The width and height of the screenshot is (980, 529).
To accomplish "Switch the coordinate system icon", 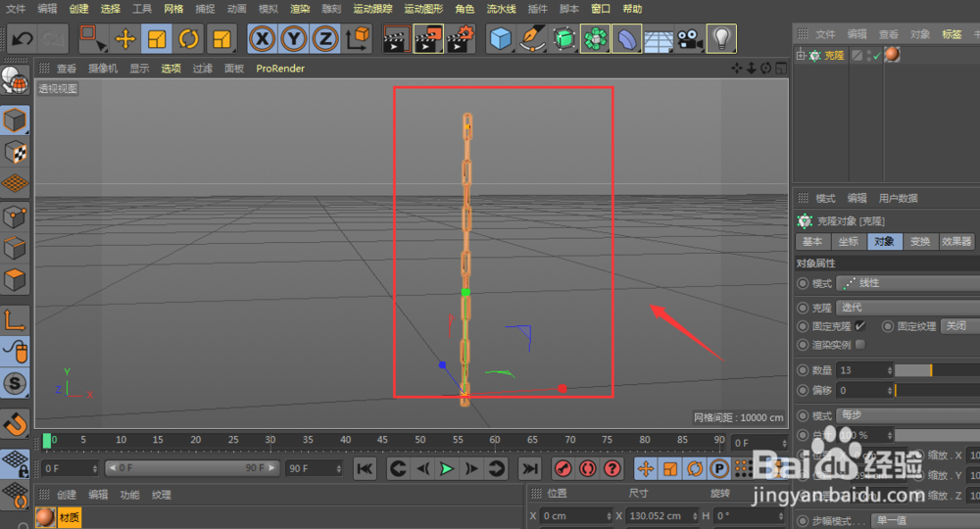I will click(358, 39).
